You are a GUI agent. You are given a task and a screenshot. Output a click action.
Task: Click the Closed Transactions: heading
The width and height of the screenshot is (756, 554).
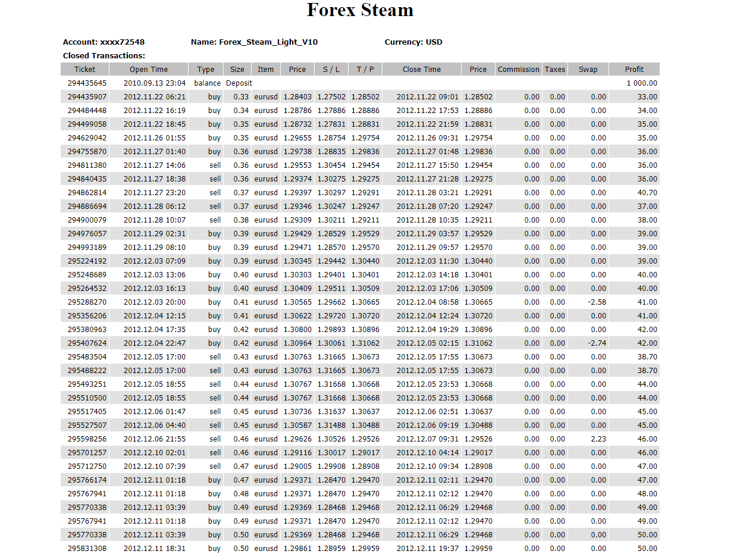pos(104,56)
